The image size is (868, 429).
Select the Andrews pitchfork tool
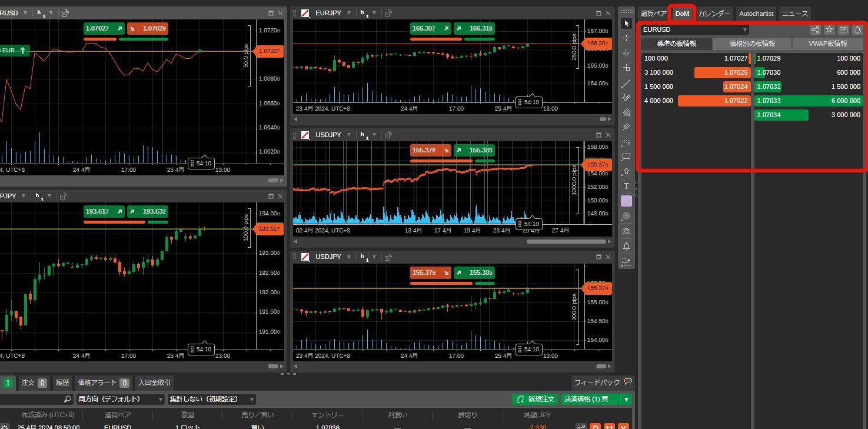[626, 127]
